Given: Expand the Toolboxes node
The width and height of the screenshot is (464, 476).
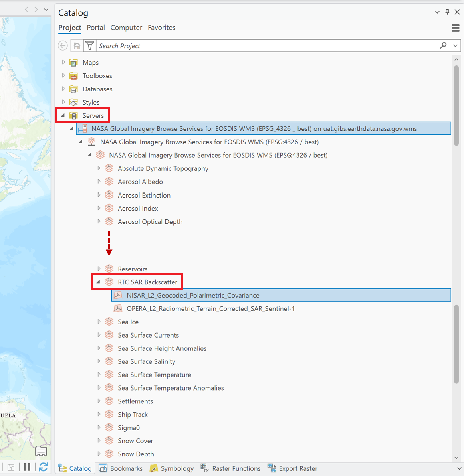Looking at the screenshot, I should click(63, 75).
